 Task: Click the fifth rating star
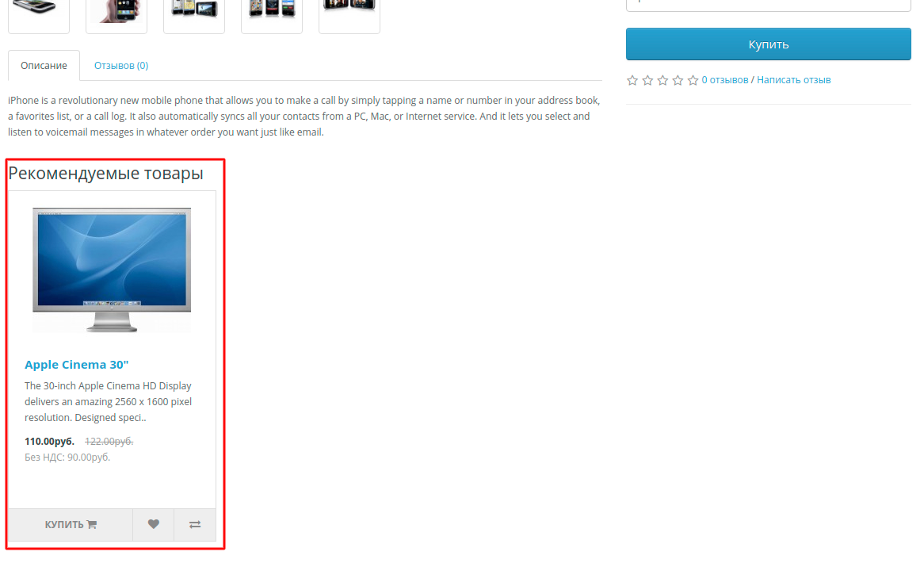tap(693, 80)
